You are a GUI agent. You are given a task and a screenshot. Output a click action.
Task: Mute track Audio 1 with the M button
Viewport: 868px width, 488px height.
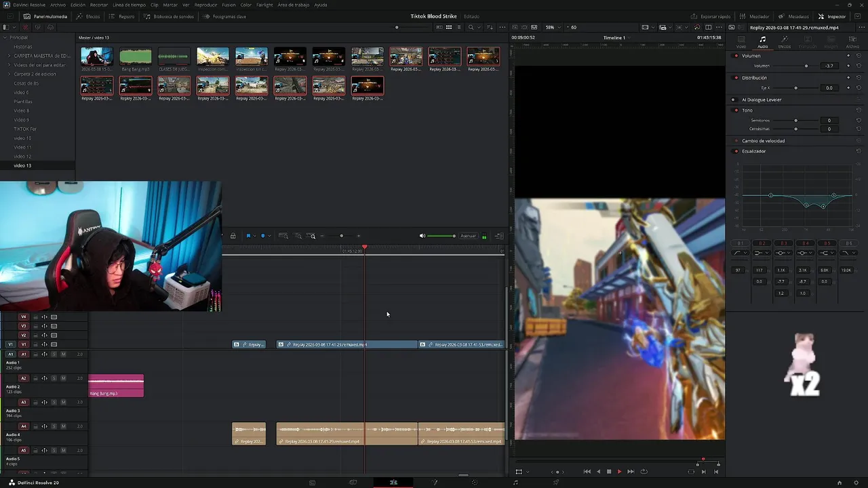point(64,354)
